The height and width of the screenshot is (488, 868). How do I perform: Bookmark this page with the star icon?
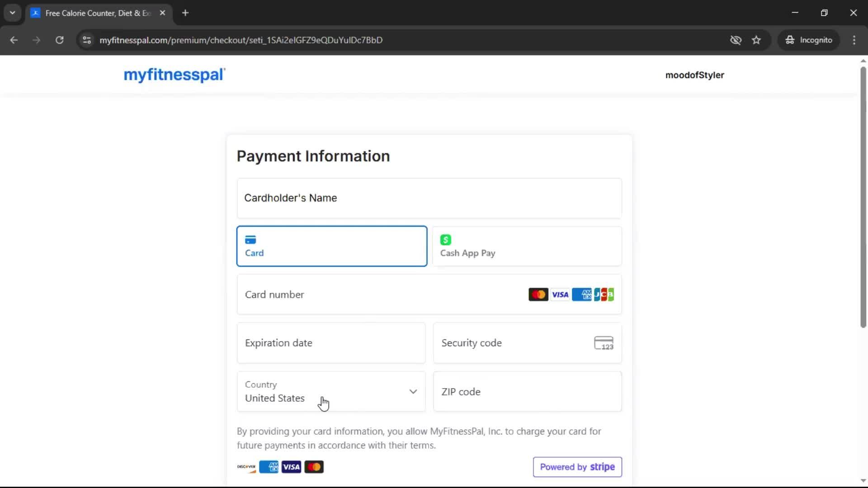point(756,40)
